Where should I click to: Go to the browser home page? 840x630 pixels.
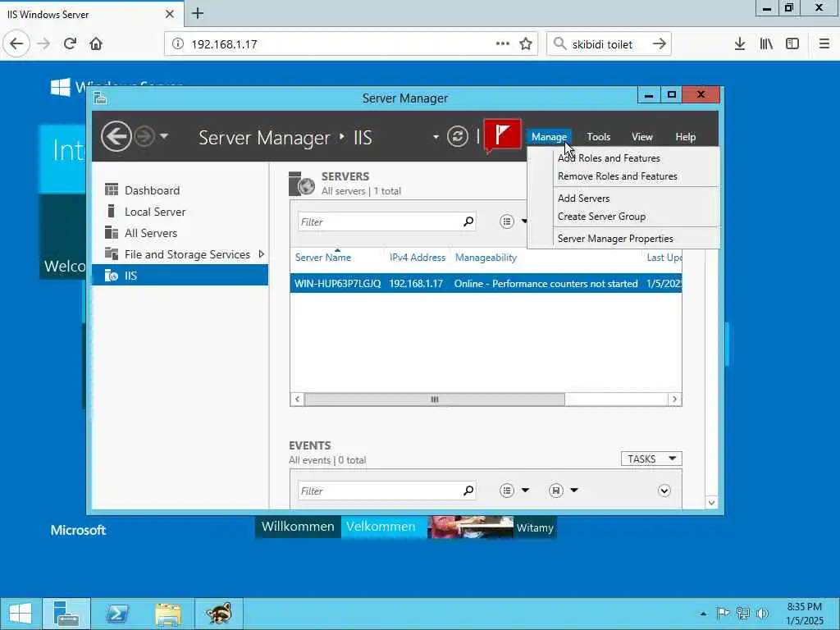[x=96, y=44]
